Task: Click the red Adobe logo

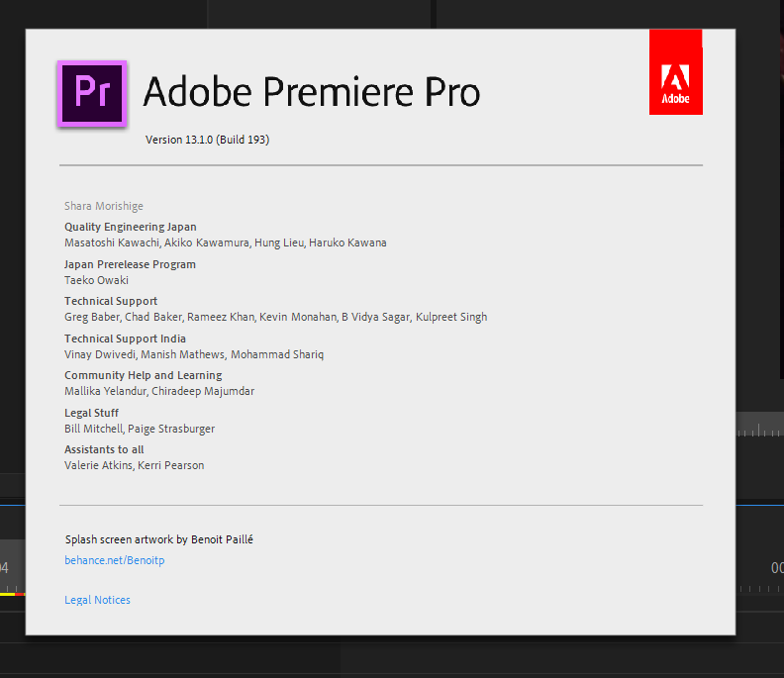Action: coord(675,72)
